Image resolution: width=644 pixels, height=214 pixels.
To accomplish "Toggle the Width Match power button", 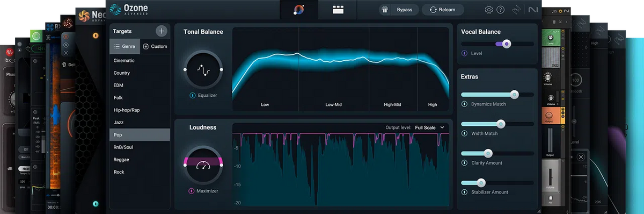I will (464, 133).
